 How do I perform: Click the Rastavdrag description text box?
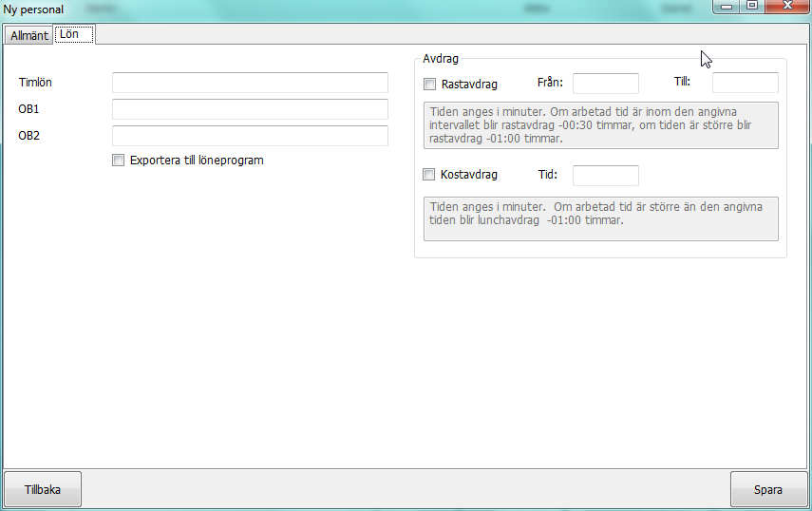pyautogui.click(x=601, y=125)
